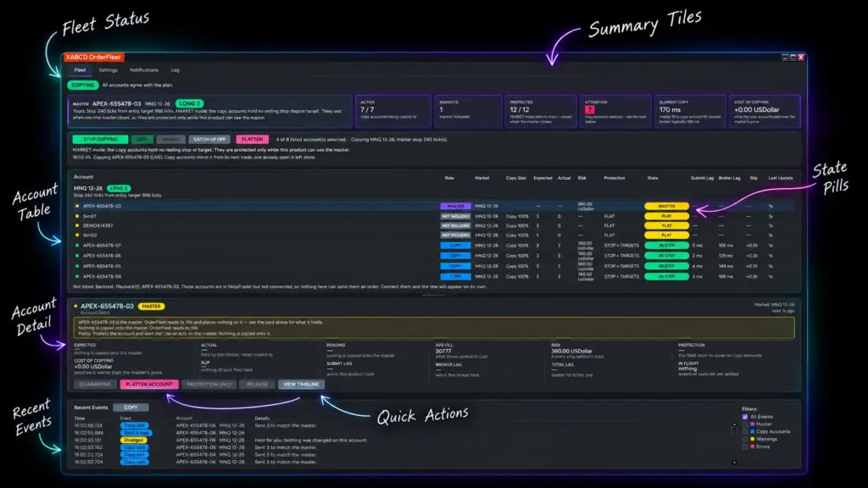Click the RELEASE button
The width and height of the screenshot is (868, 488).
click(257, 384)
